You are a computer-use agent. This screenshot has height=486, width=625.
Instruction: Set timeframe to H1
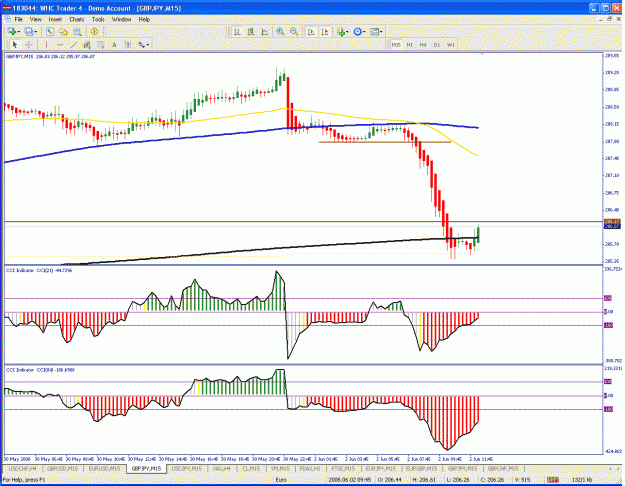pos(409,45)
